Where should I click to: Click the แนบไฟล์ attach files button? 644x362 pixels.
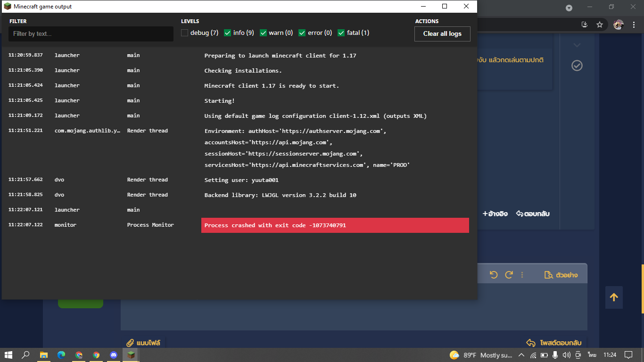pos(144,343)
